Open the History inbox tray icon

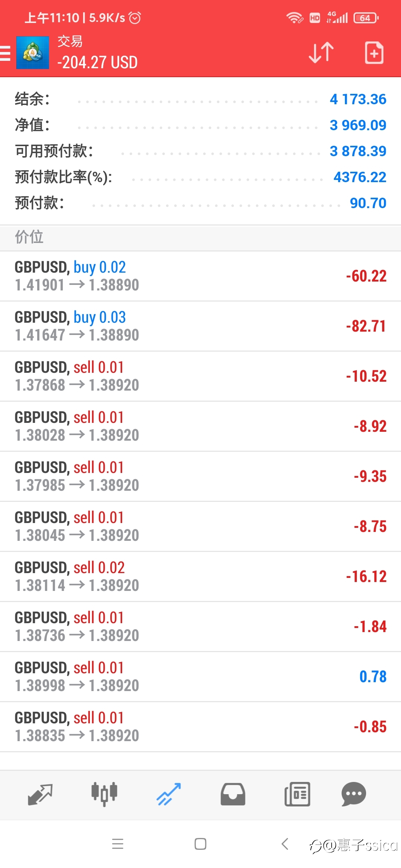click(x=233, y=794)
